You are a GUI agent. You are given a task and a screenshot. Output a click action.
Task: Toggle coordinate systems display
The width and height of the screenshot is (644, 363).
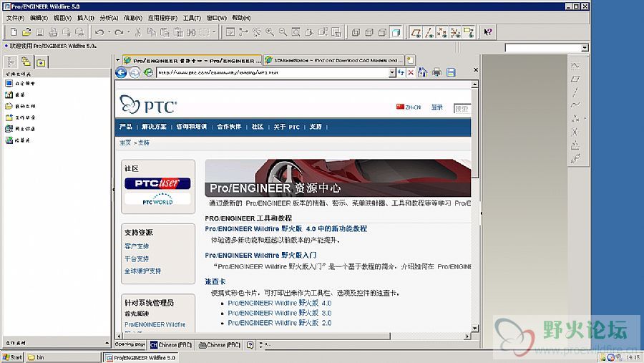click(x=456, y=32)
